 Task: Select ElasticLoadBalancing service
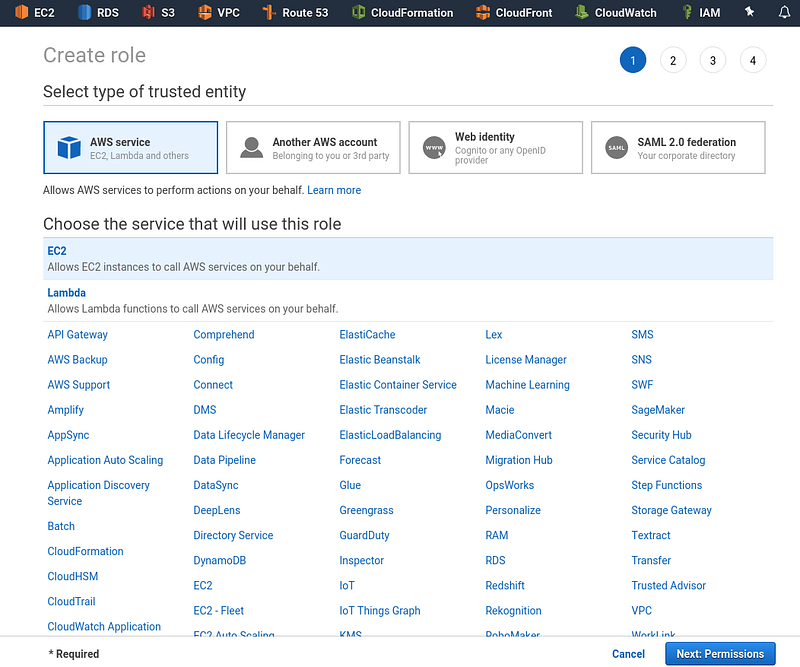pyautogui.click(x=390, y=435)
